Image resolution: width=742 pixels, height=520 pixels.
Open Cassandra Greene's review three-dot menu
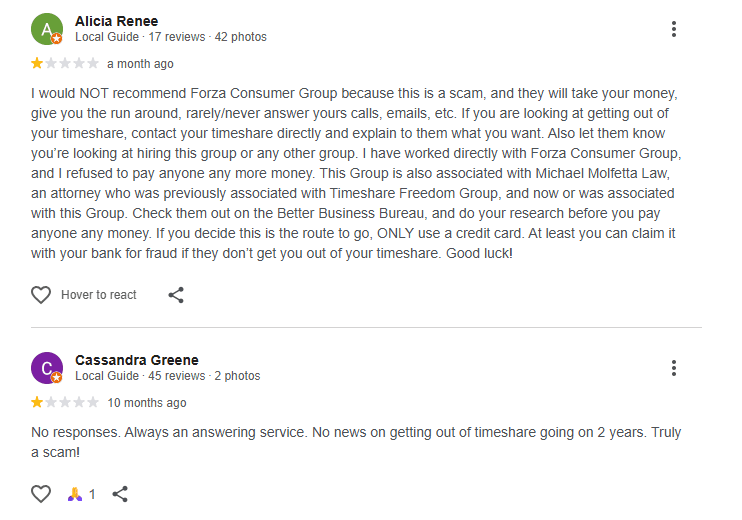[674, 368]
